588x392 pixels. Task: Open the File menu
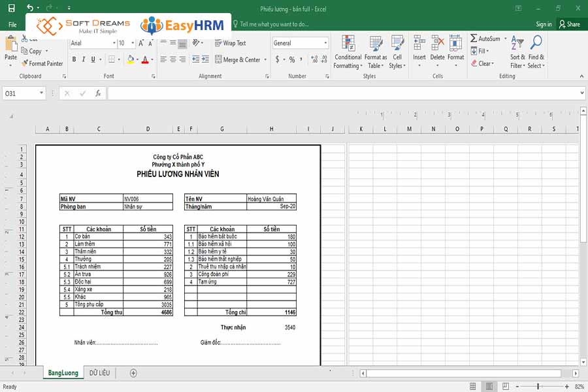[12, 24]
